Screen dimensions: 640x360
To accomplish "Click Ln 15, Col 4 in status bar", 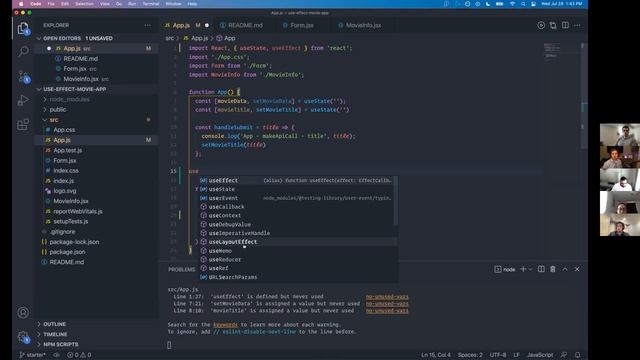I will [436, 355].
